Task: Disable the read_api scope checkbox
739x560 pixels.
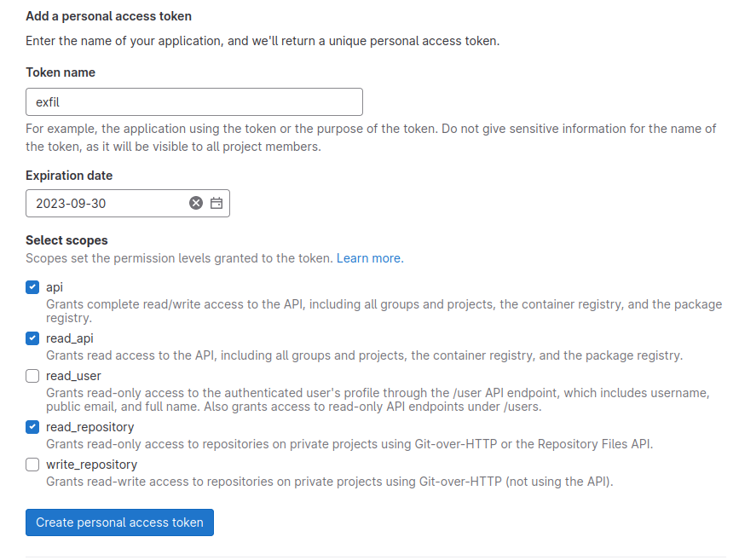Action: coord(32,338)
